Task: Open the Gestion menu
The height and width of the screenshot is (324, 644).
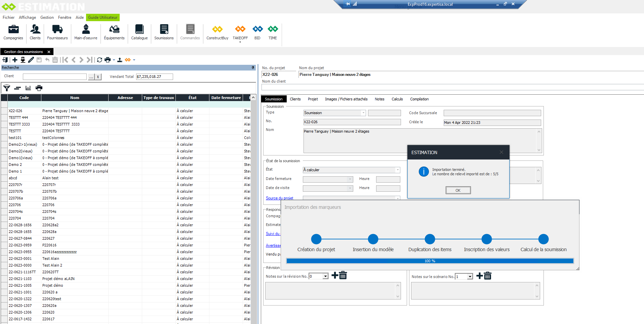Action: [47, 17]
